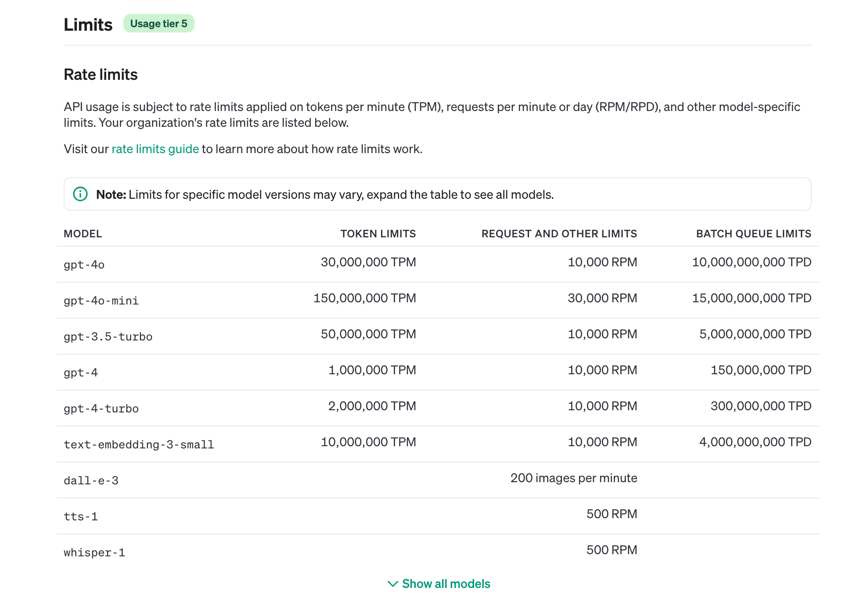The width and height of the screenshot is (864, 616).
Task: Select the tts-1 model name
Action: 81,516
